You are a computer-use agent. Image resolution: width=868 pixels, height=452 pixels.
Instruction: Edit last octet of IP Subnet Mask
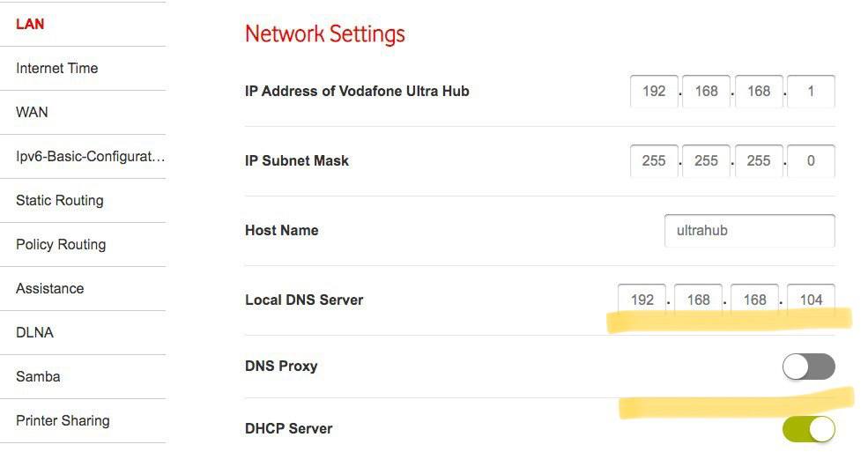[811, 161]
